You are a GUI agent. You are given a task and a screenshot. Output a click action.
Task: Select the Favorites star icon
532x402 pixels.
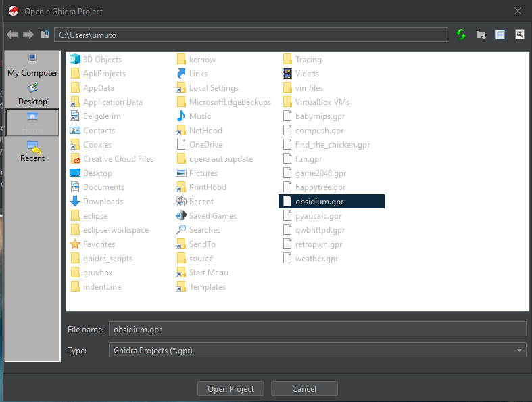click(75, 244)
